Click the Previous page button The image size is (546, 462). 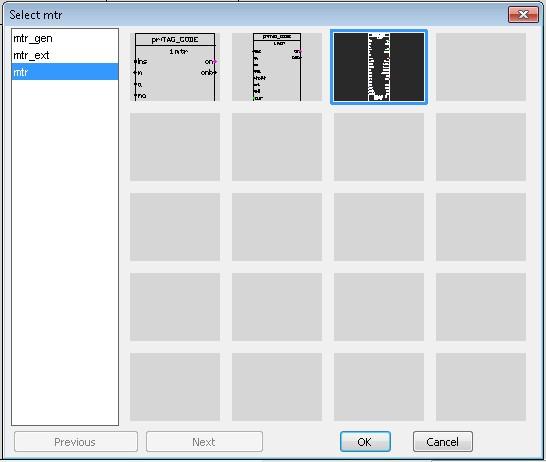point(76,442)
